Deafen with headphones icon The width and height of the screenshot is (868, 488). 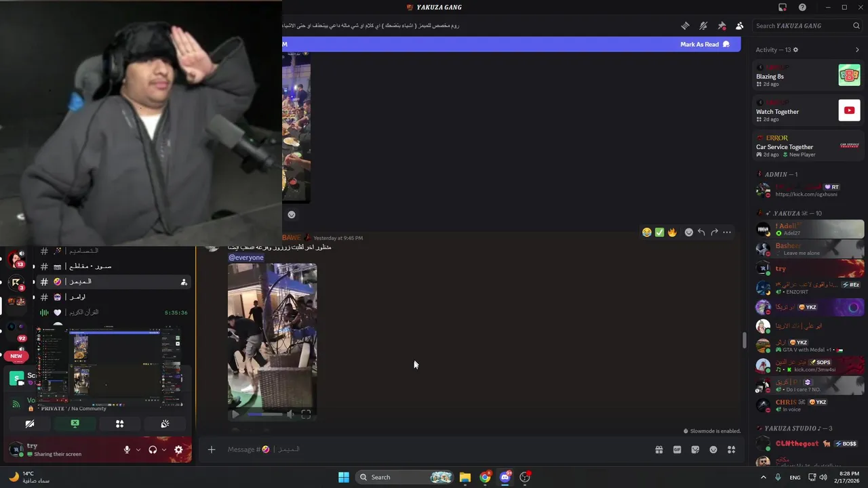click(x=153, y=449)
